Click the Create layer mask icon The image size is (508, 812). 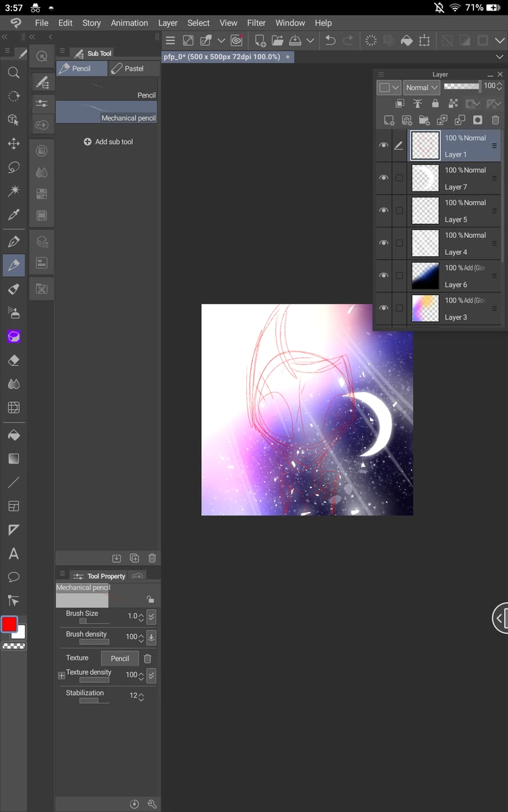pyautogui.click(x=478, y=120)
